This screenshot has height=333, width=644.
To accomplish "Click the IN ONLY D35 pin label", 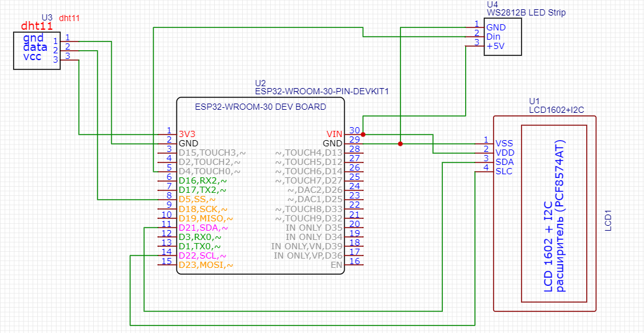I will click(314, 228).
